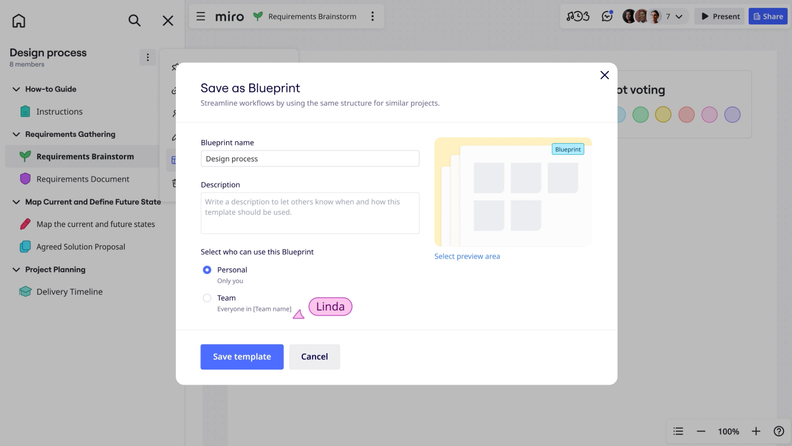Viewport: 792px width, 446px height.
Task: Open the reactions and timer tools icon
Action: pyautogui.click(x=578, y=16)
